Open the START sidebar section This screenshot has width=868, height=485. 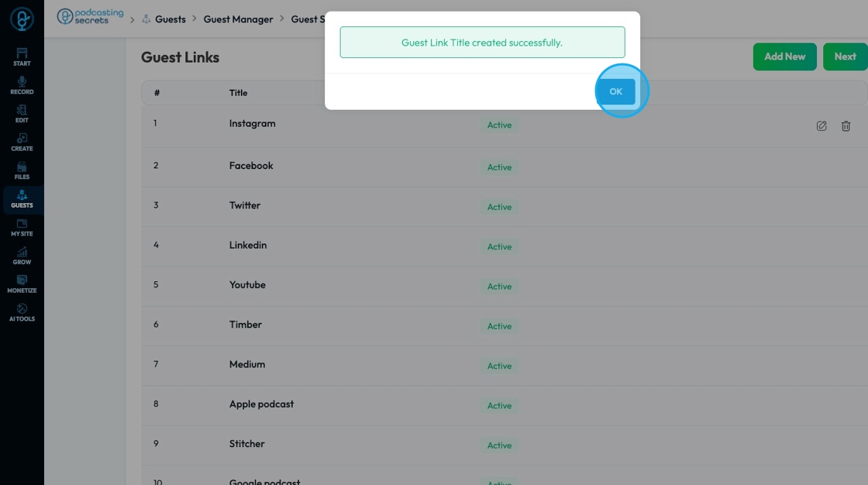coord(22,57)
